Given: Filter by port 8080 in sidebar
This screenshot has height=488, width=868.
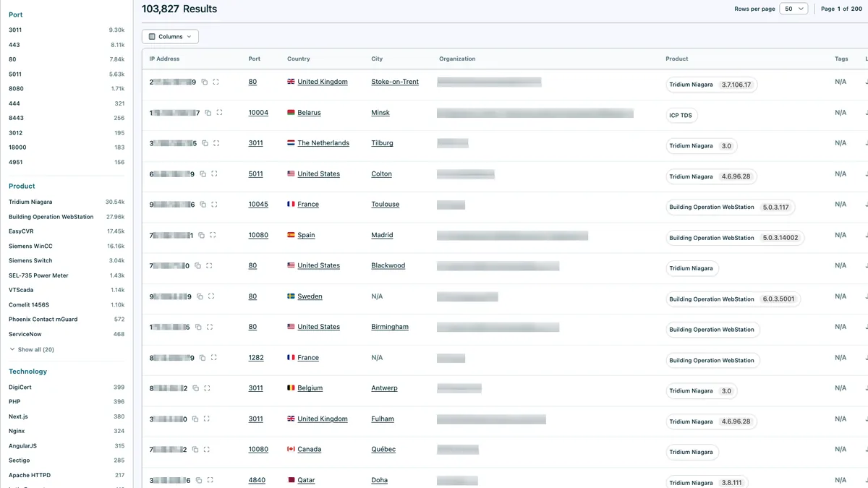Looking at the screenshot, I should 67,89.
